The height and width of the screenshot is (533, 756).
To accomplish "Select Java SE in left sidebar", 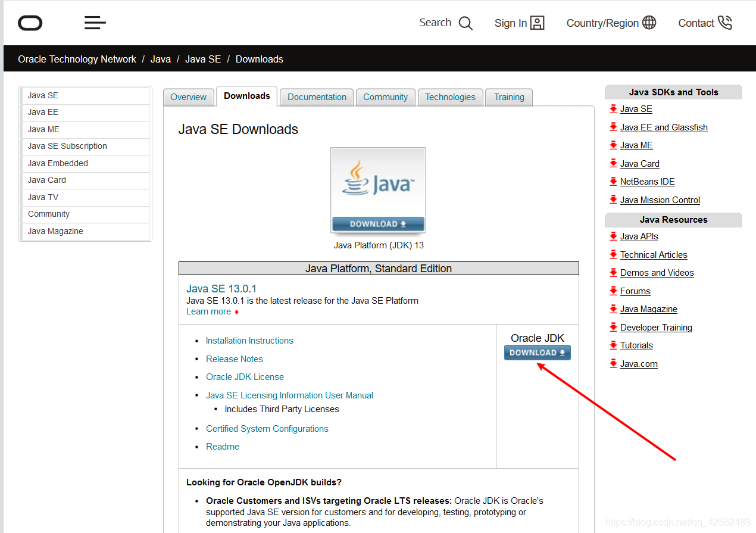I will pos(86,95).
